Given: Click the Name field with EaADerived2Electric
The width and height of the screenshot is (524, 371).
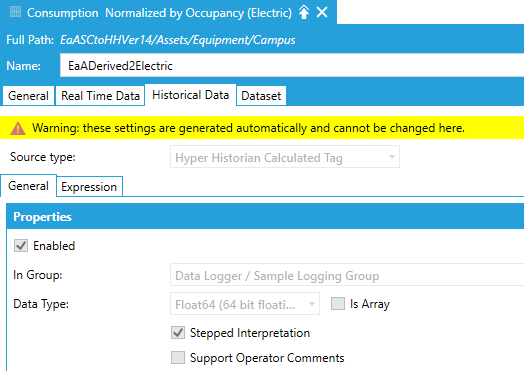Looking at the screenshot, I should 292,66.
